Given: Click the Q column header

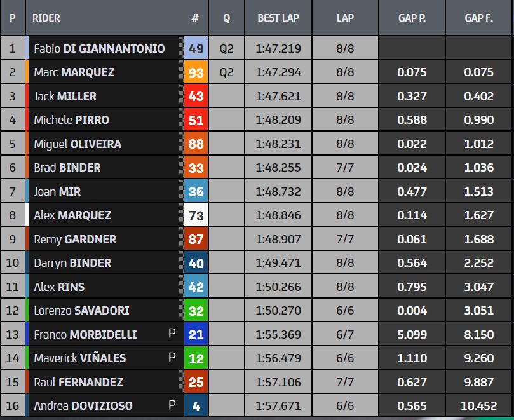Looking at the screenshot, I should click(x=226, y=18).
